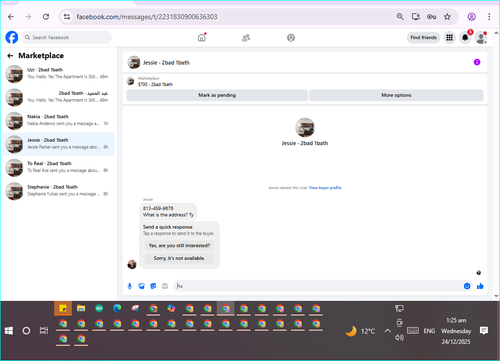Click the attach photo icon in composer

click(x=141, y=286)
